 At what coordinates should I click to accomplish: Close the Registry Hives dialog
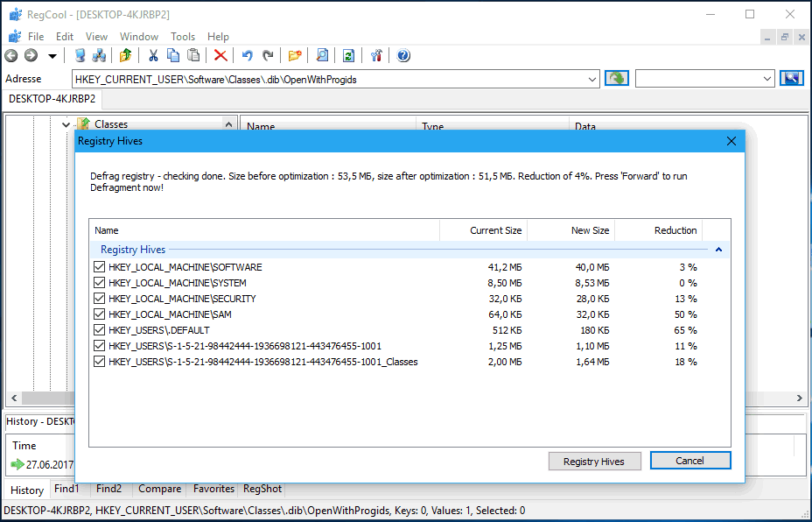[731, 141]
